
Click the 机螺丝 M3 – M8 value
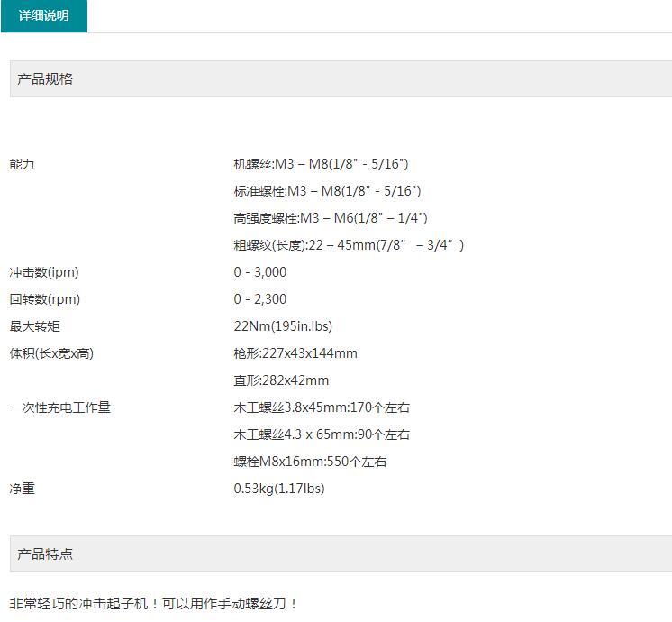pos(321,164)
